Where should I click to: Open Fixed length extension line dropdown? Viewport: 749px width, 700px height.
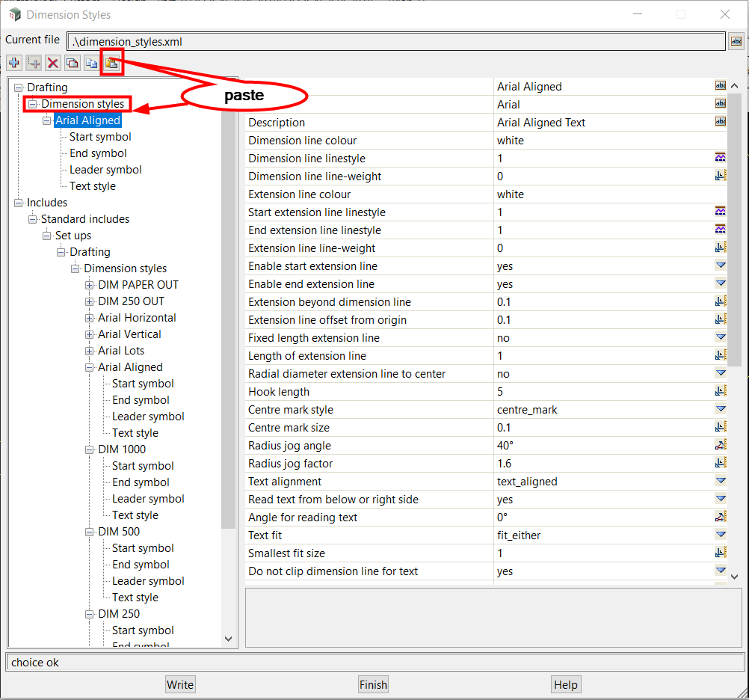720,338
